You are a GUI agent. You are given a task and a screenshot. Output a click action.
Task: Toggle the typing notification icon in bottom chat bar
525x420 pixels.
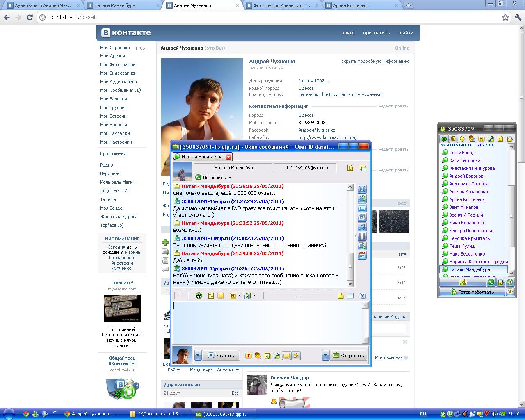(286, 356)
